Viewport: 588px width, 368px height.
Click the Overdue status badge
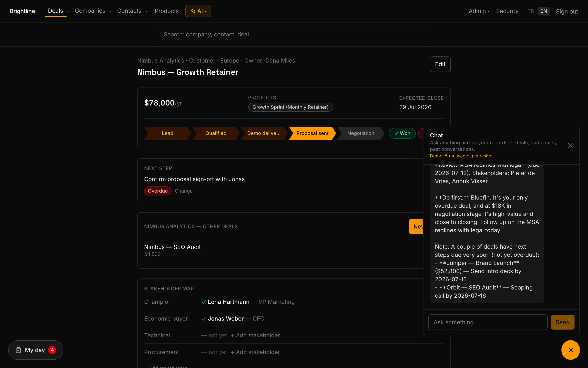(x=158, y=191)
